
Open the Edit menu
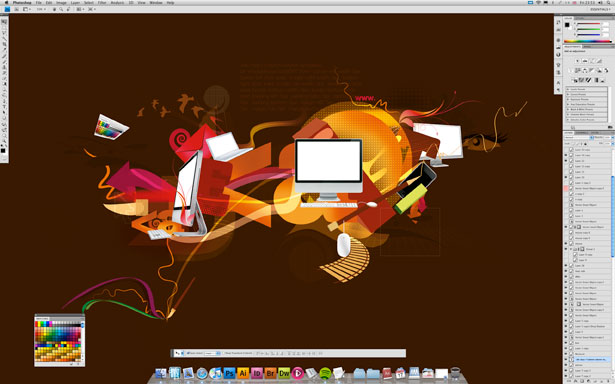[x=49, y=2]
